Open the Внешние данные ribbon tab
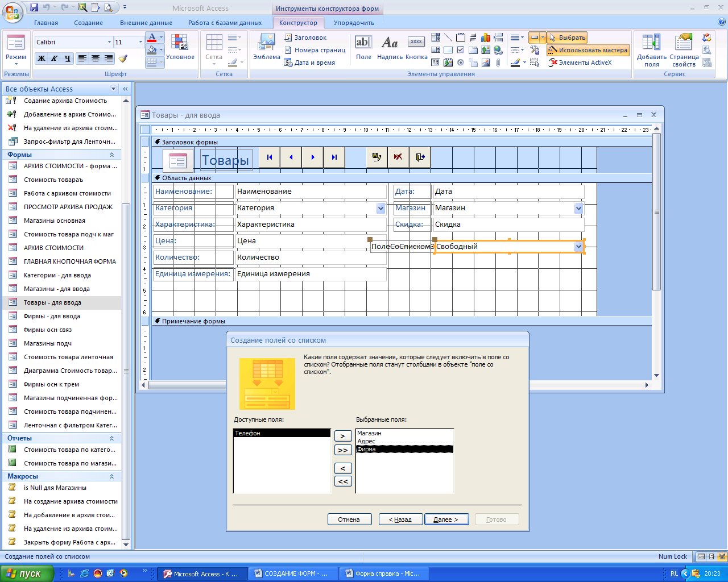The height and width of the screenshot is (582, 728). [x=146, y=23]
